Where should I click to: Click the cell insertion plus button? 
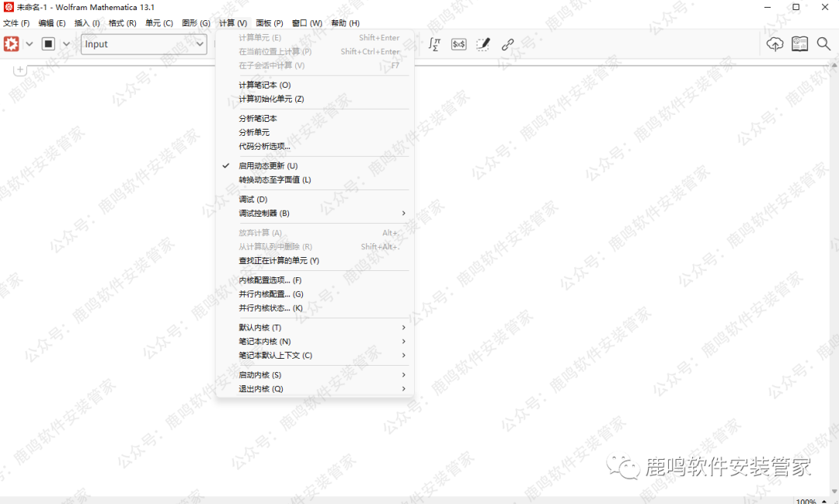tap(19, 69)
